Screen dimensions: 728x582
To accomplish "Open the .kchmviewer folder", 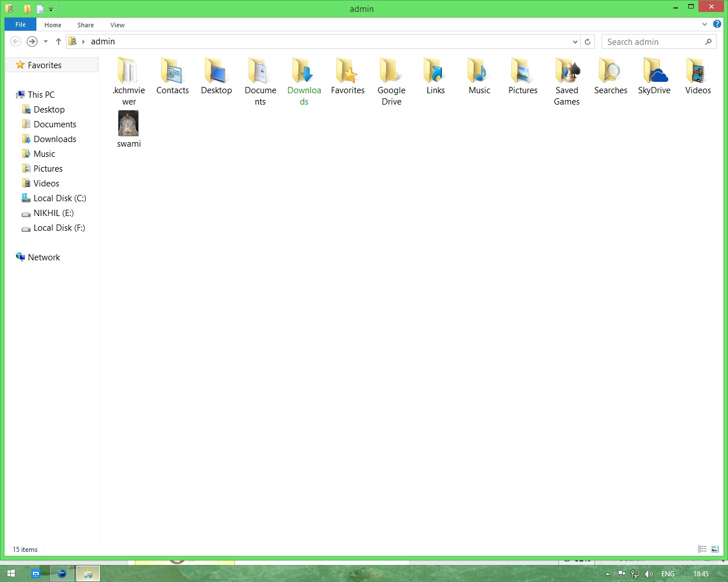I will click(x=129, y=81).
